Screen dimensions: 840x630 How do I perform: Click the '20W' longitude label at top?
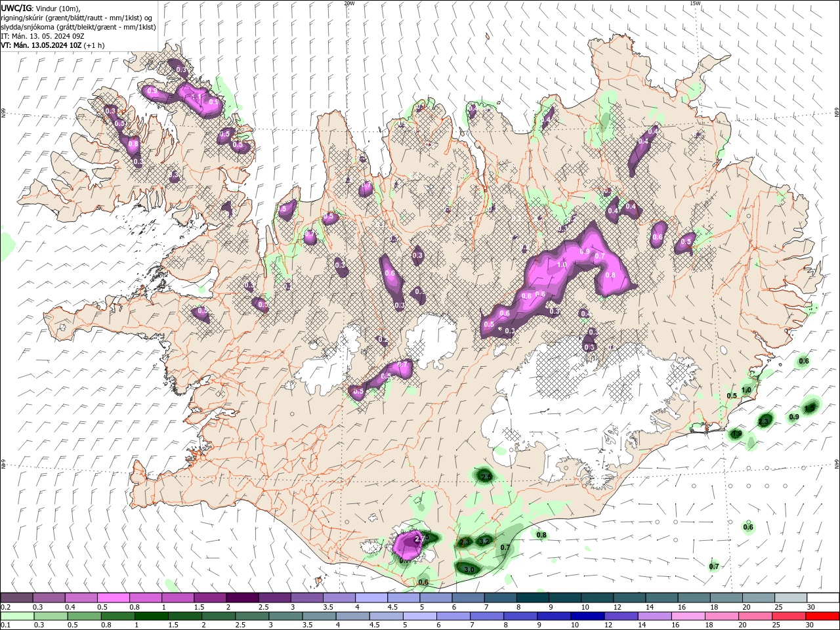[349, 3]
